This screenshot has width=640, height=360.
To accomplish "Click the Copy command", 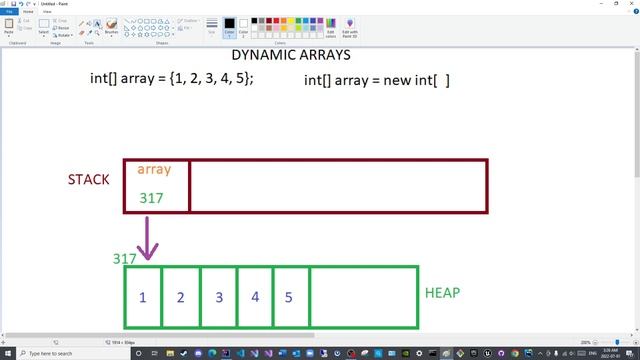I will (25, 28).
